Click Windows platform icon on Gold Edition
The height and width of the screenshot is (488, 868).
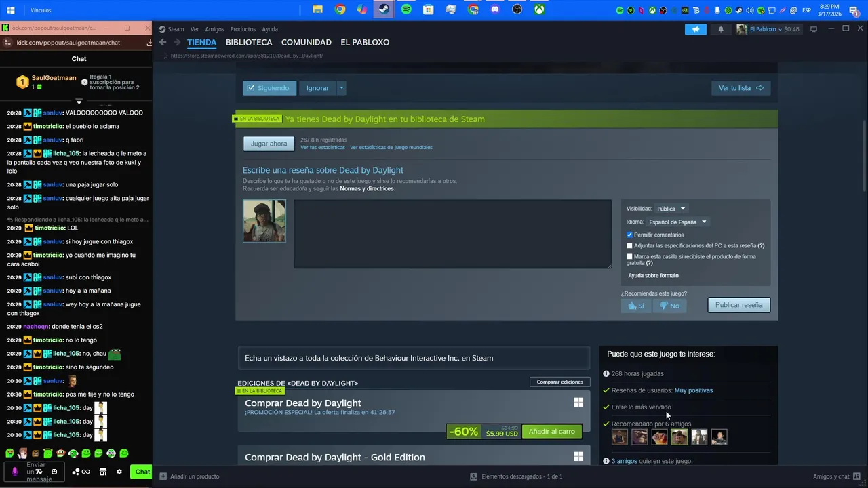578,457
